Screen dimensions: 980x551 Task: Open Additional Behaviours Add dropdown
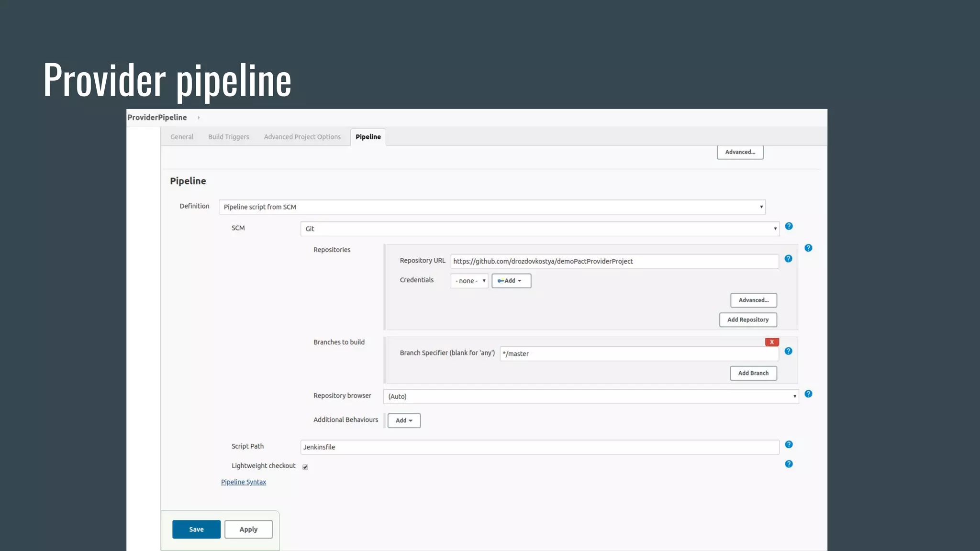pos(404,420)
